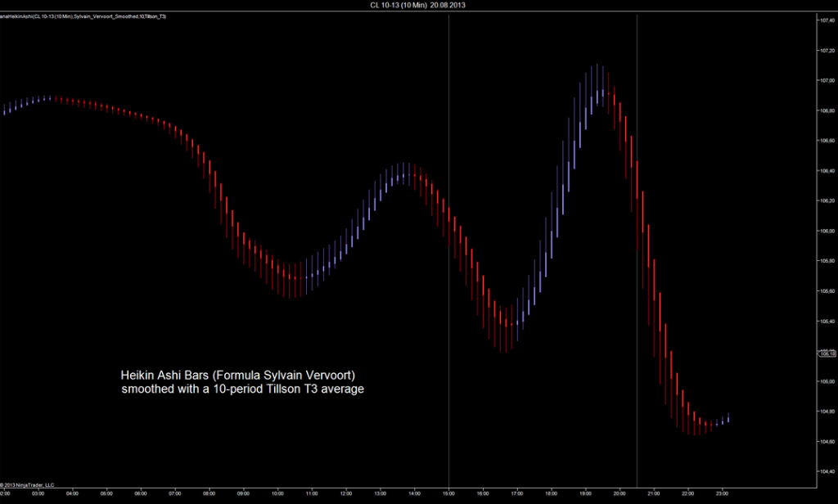Click the 107,20 price axis label
Screen dimensions: 838x504
coord(827,50)
